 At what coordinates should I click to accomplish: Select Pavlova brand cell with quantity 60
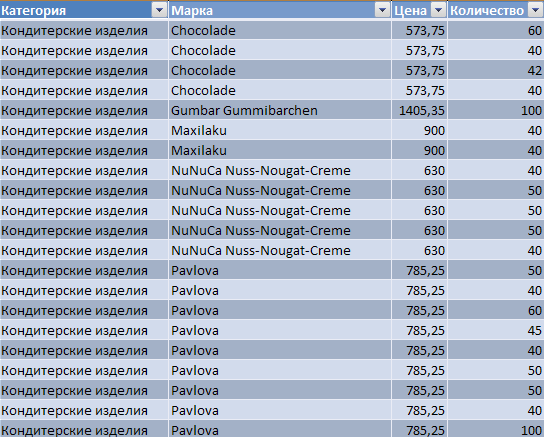coord(280,310)
